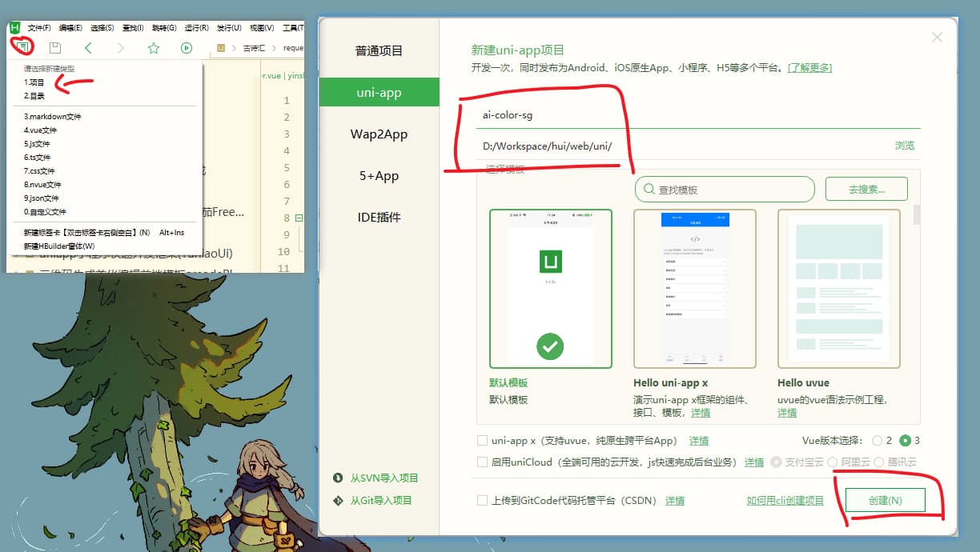Select Vue version 2 radio button

[x=878, y=441]
